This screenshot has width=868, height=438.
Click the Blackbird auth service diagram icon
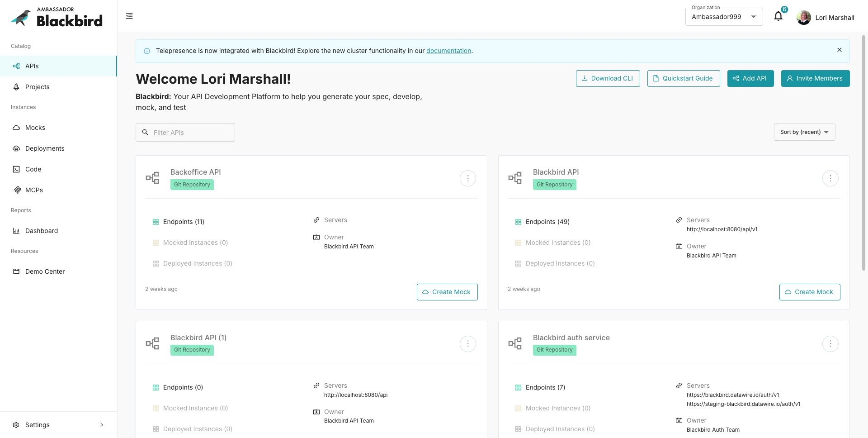pyautogui.click(x=515, y=343)
